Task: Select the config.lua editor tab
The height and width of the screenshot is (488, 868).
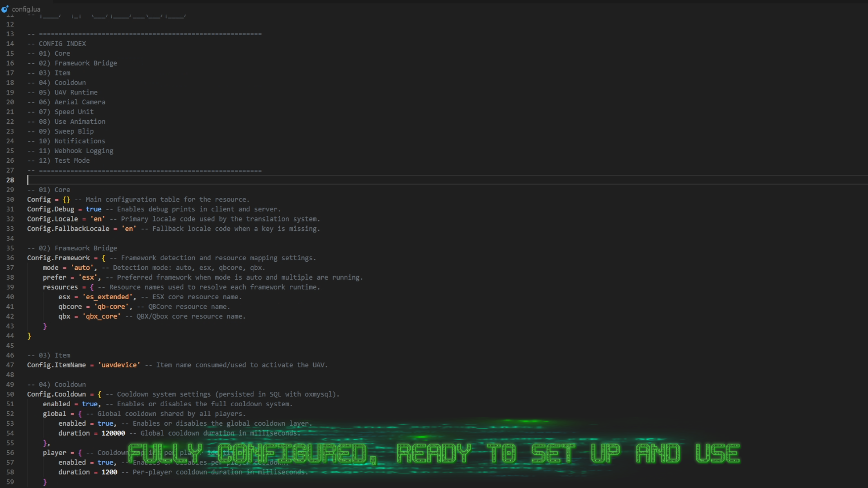Action: pos(21,9)
